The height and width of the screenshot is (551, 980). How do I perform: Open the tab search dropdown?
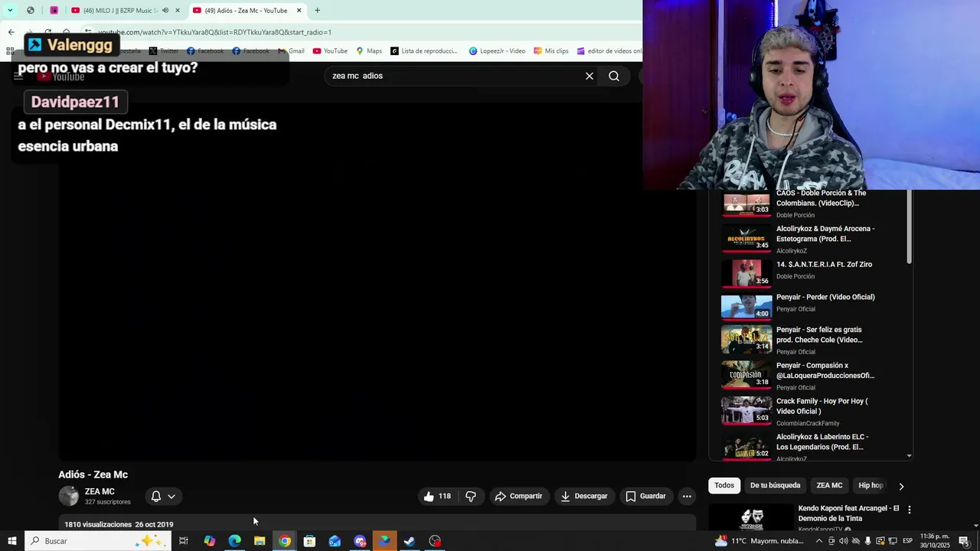click(10, 11)
